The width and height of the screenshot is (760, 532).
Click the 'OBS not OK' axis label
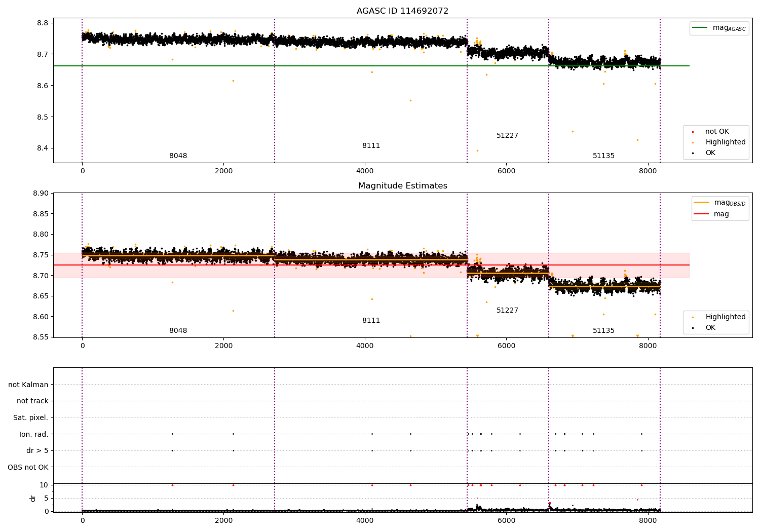(x=28, y=467)
